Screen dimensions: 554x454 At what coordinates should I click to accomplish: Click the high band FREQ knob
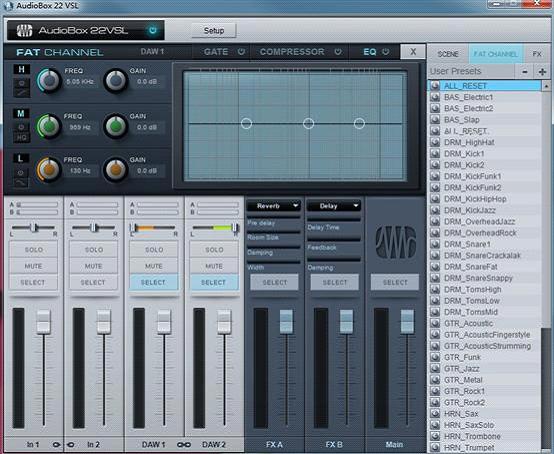49,81
